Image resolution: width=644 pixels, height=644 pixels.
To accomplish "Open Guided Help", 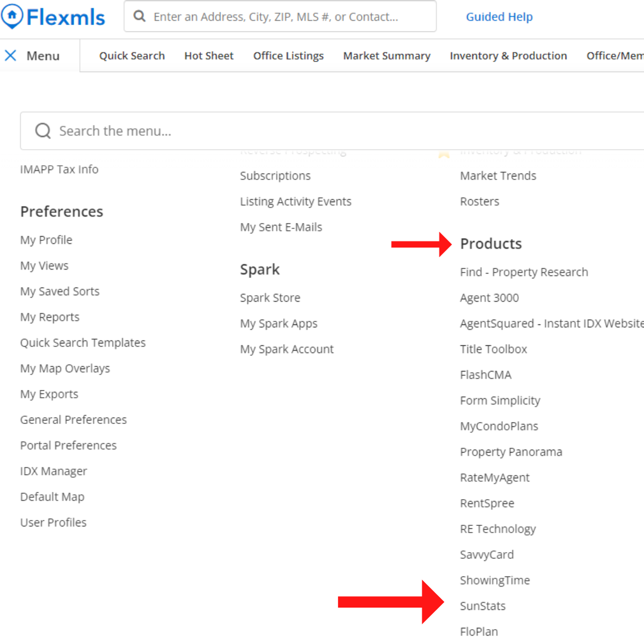I will [x=499, y=17].
